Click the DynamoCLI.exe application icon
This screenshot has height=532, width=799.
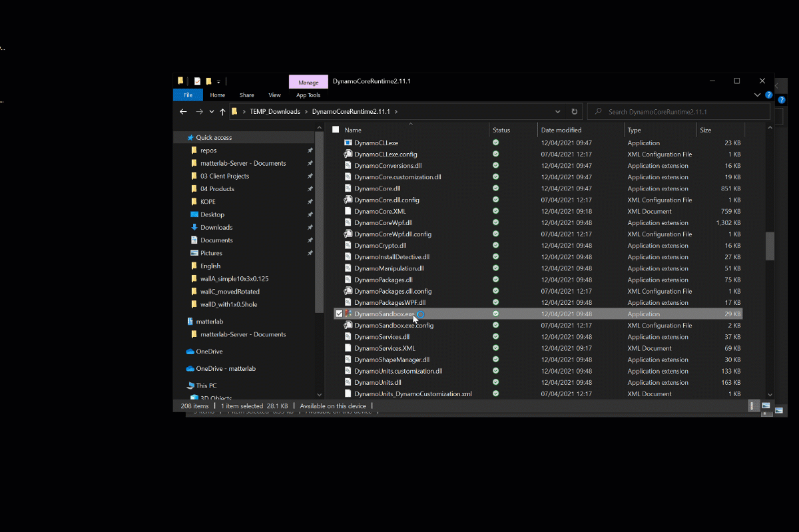(x=348, y=142)
